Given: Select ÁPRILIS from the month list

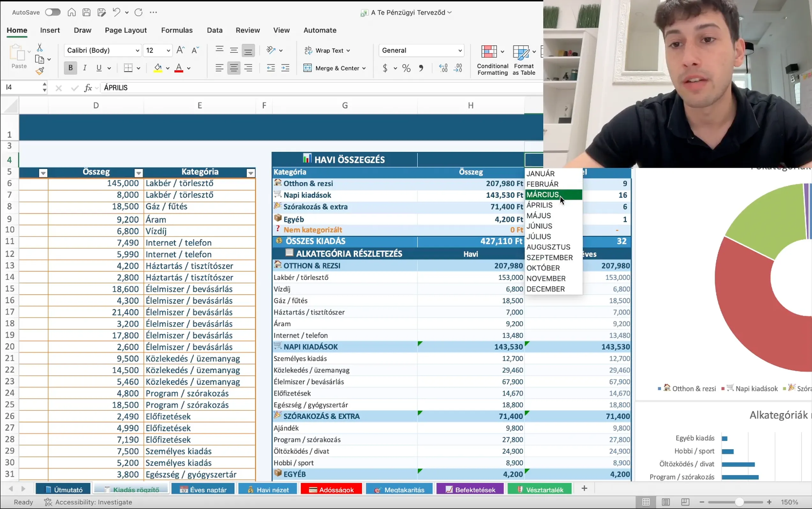Looking at the screenshot, I should (x=540, y=205).
